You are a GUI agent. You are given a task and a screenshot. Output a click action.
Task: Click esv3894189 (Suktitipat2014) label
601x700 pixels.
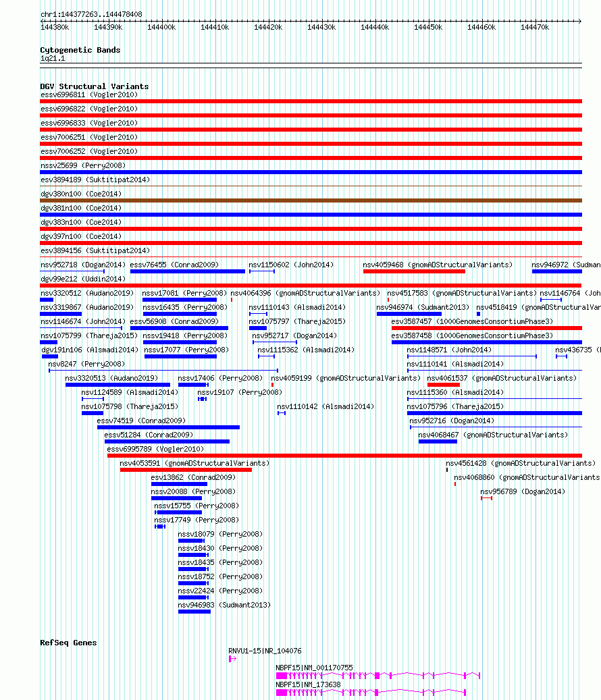(95, 180)
